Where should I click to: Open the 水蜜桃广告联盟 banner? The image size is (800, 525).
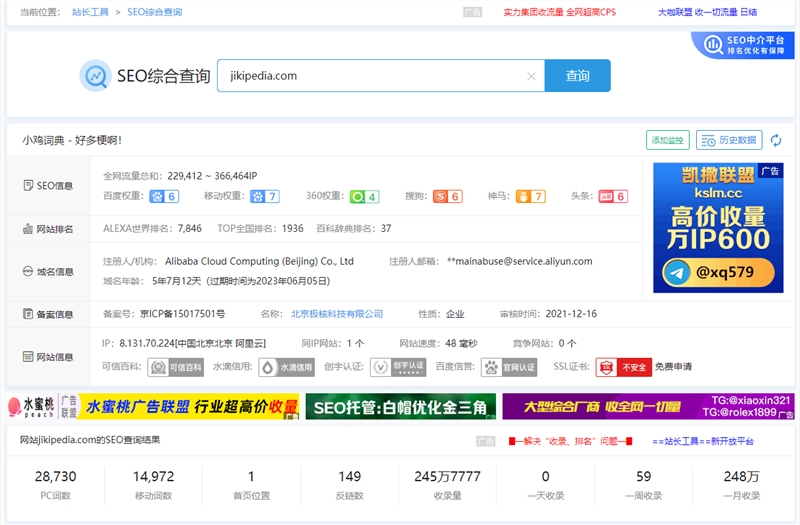pos(154,407)
